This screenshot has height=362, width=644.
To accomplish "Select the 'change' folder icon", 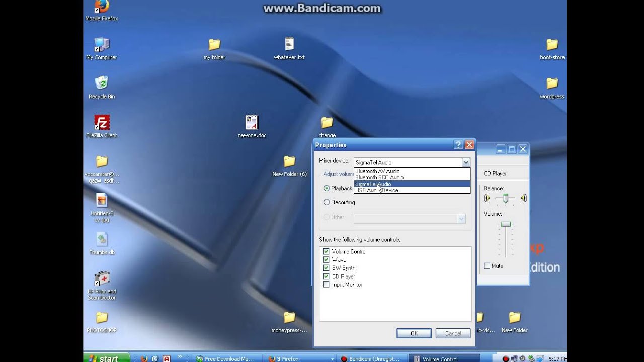I will 327,127.
